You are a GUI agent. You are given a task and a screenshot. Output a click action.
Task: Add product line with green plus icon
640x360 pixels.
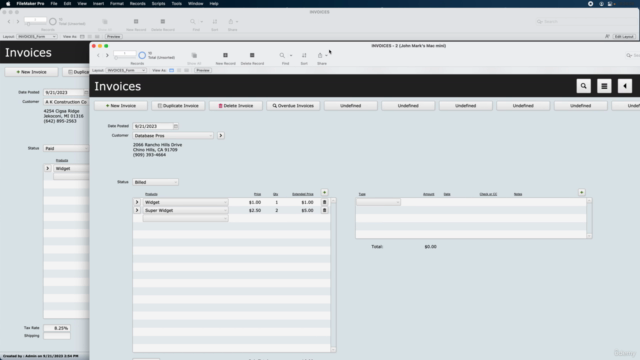324,192
